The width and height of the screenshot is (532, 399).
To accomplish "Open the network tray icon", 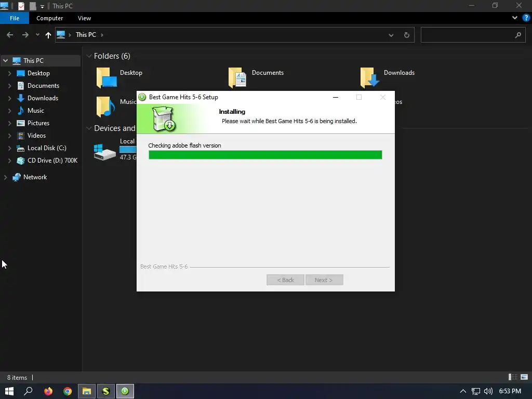I will pyautogui.click(x=476, y=391).
